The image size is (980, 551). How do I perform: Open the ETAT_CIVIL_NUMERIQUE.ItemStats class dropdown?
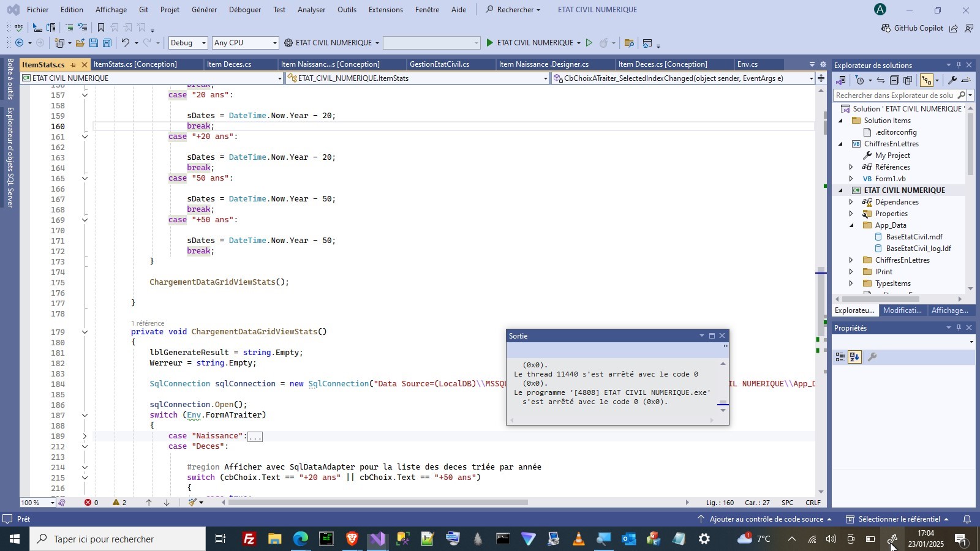click(417, 78)
